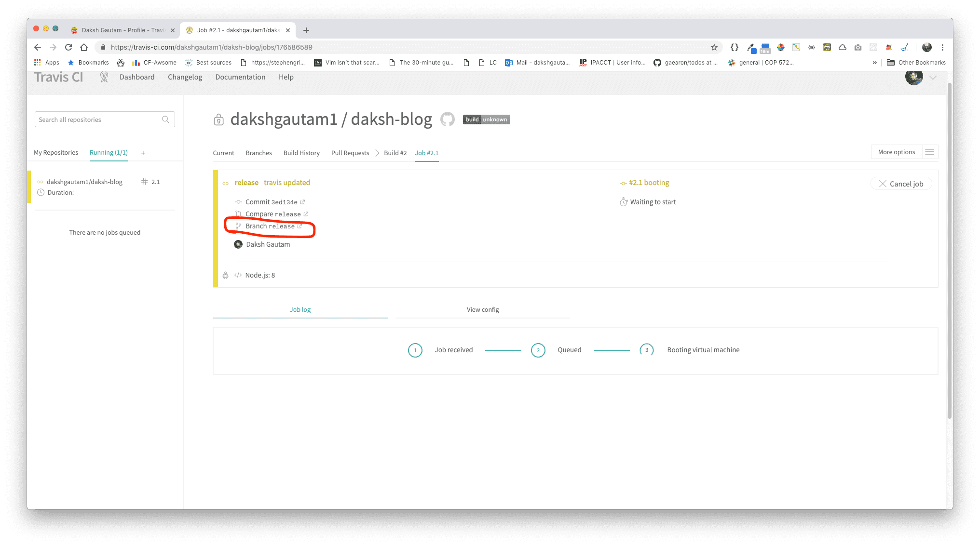The height and width of the screenshot is (545, 980).
Task: Open the Other Bookmarks folder
Action: tap(916, 63)
